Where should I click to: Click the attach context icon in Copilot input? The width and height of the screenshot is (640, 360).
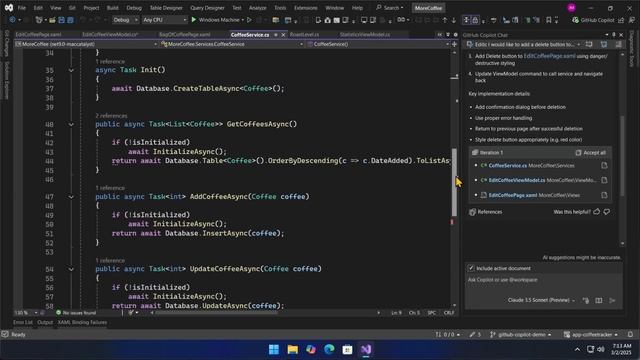tap(586, 300)
